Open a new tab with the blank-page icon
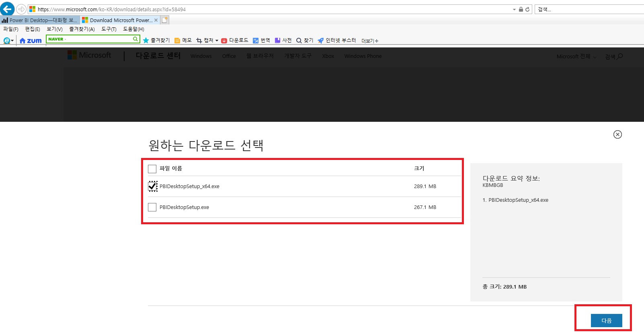The height and width of the screenshot is (332, 644). 165,20
